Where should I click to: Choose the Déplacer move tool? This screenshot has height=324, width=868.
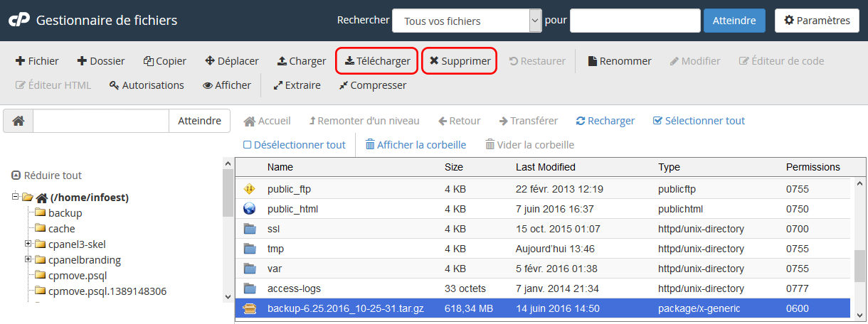pos(232,61)
